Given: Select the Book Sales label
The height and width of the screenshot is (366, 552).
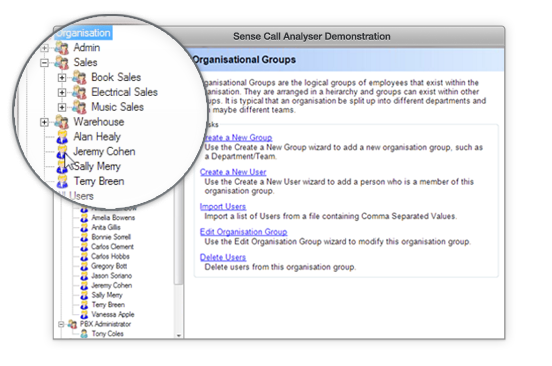Looking at the screenshot, I should point(116,77).
